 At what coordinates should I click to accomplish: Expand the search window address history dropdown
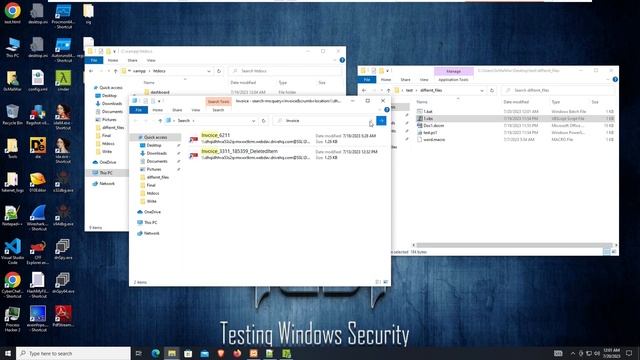[253, 121]
